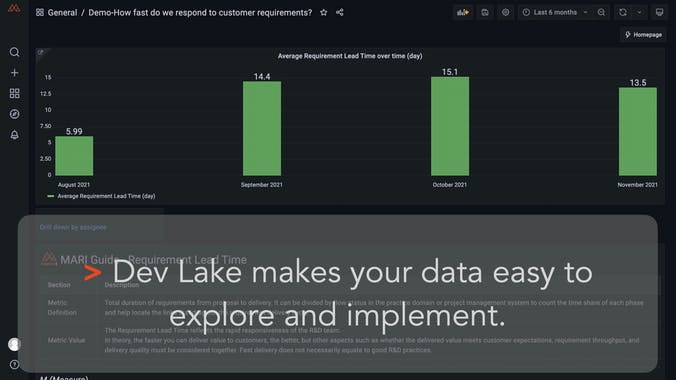The height and width of the screenshot is (380, 676).
Task: Click the 5.99 value label
Action: [74, 132]
